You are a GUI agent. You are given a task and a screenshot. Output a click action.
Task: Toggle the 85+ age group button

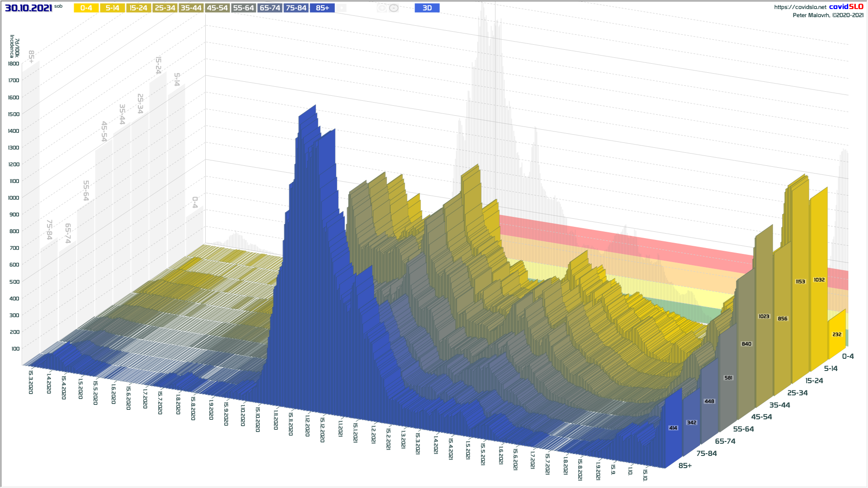point(322,8)
